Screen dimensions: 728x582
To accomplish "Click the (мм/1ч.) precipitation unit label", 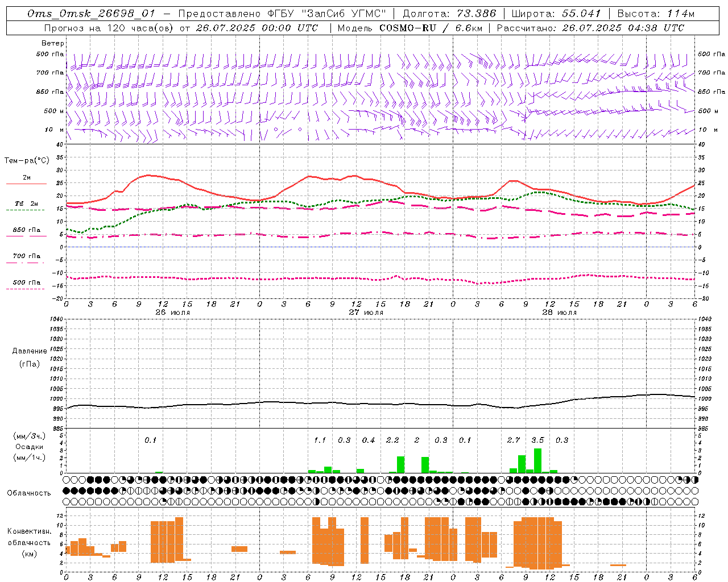I will 30,458.
